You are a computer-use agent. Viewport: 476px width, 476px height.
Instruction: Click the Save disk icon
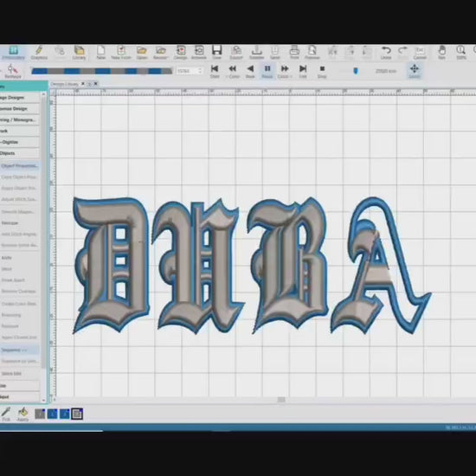click(x=216, y=52)
